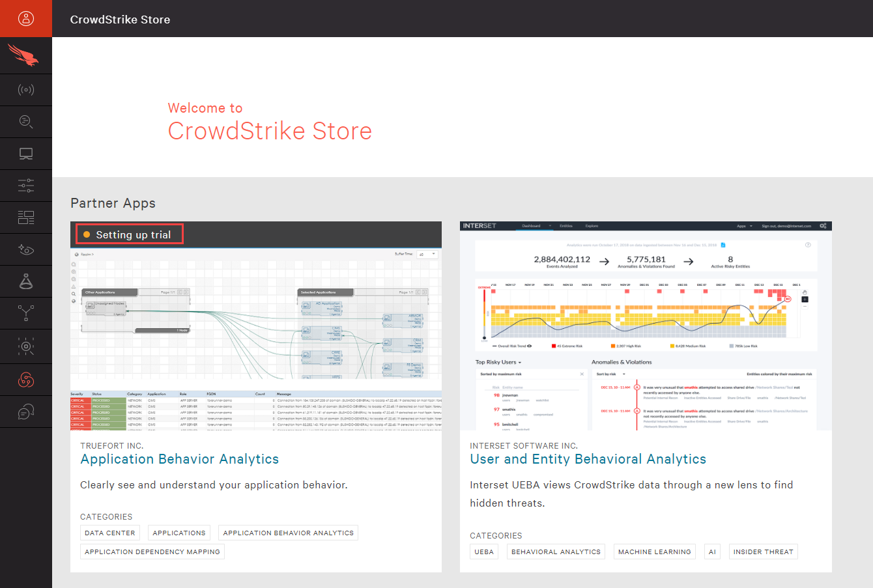Click the Setting up trial status

pos(130,234)
